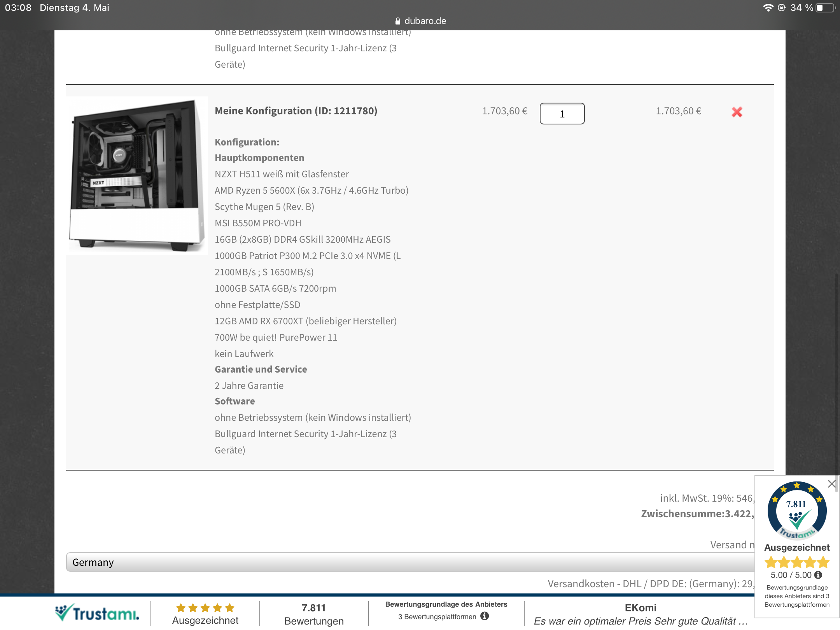Screen dimensions: 840x630
Task: Click Ausgezeichnet heading in Trustami widget
Action: click(x=797, y=548)
